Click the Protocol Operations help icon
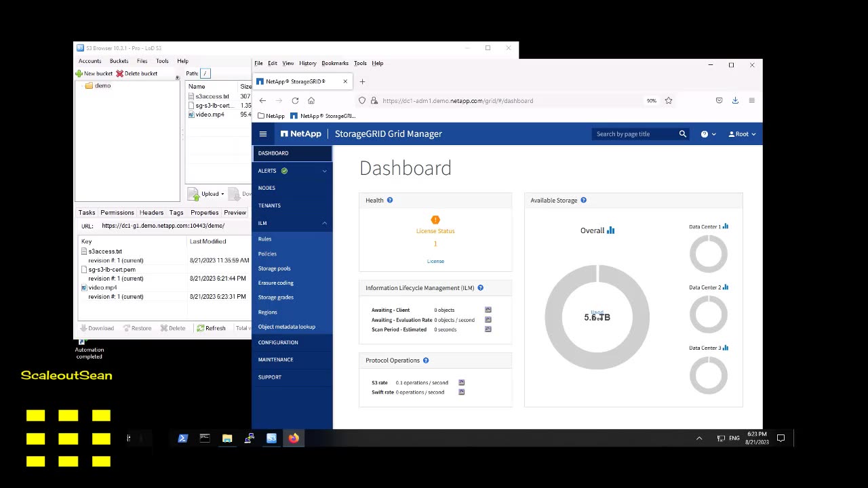Screen dimensions: 868x488 426,361
